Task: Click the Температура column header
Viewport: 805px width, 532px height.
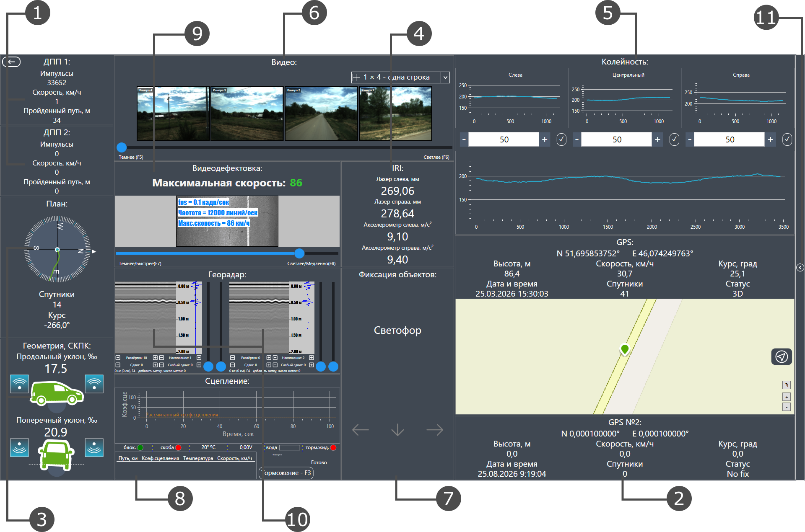Action: (x=198, y=458)
